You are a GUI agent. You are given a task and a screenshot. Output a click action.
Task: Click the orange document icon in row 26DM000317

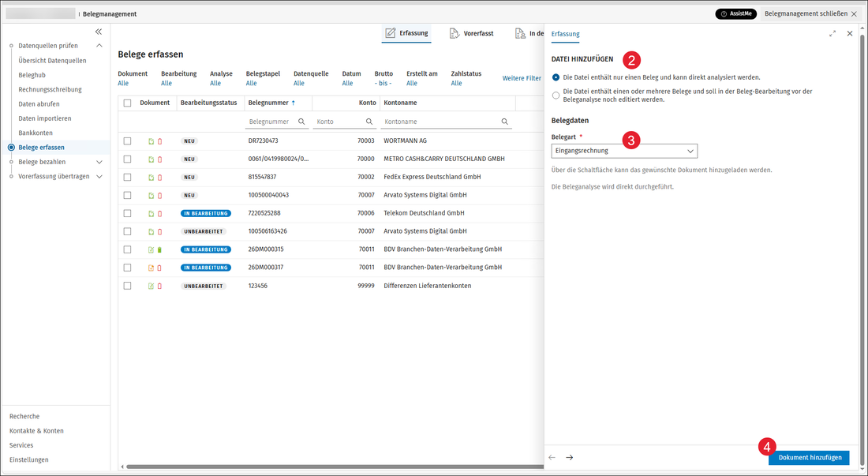coord(152,268)
